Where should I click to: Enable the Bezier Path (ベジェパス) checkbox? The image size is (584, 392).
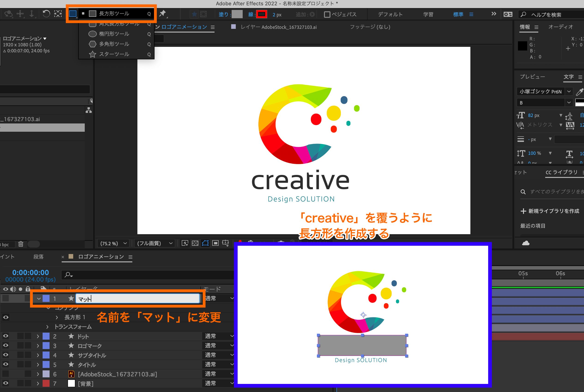click(x=327, y=14)
